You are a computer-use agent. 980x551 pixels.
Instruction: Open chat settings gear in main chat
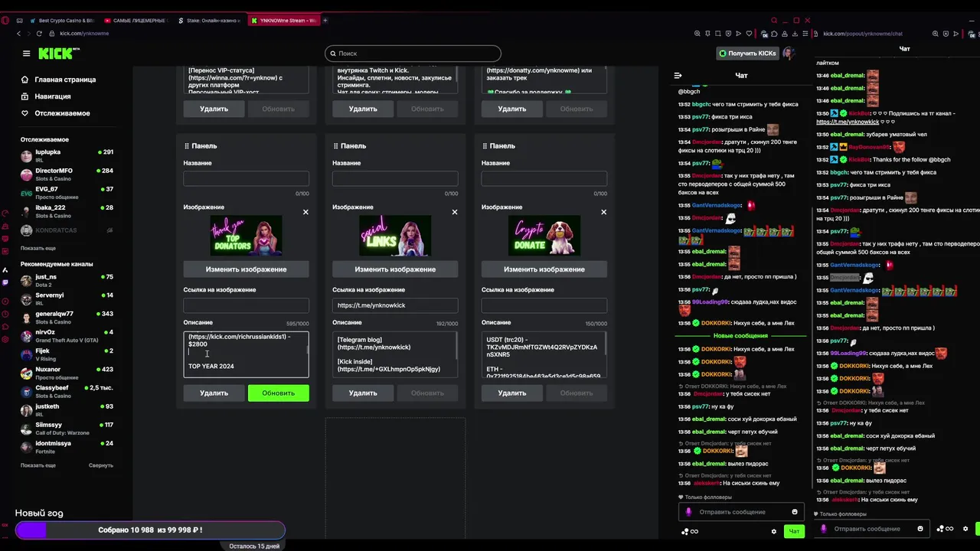(x=774, y=531)
